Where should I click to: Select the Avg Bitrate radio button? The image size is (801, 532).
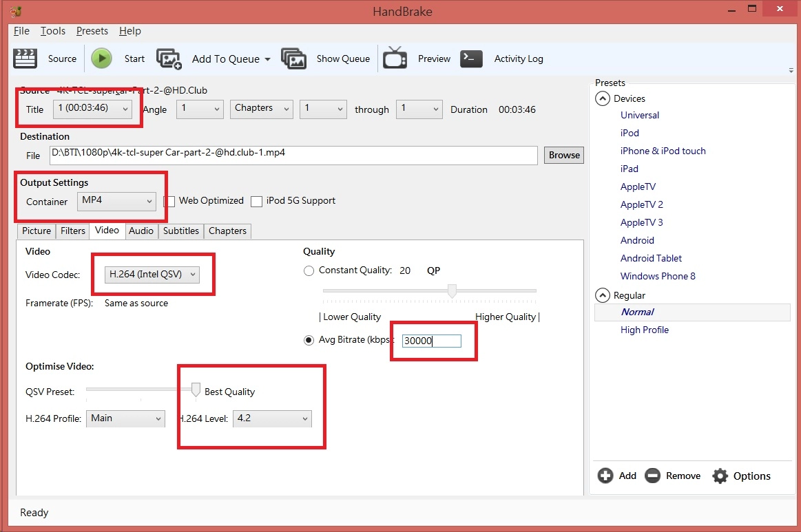click(309, 340)
